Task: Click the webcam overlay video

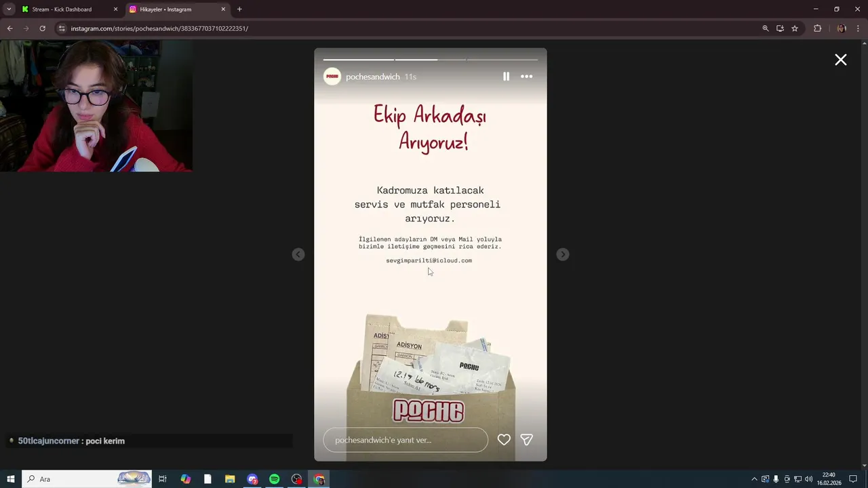Action: (x=96, y=106)
